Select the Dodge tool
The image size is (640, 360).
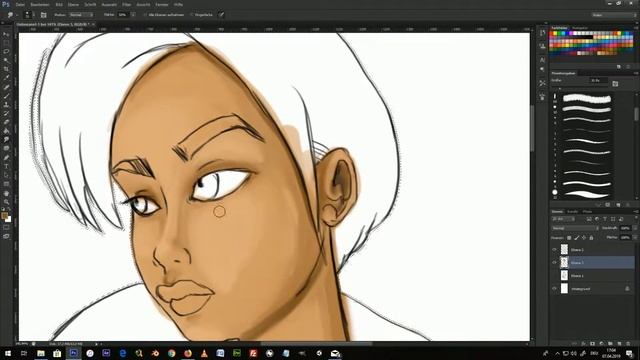[6, 149]
